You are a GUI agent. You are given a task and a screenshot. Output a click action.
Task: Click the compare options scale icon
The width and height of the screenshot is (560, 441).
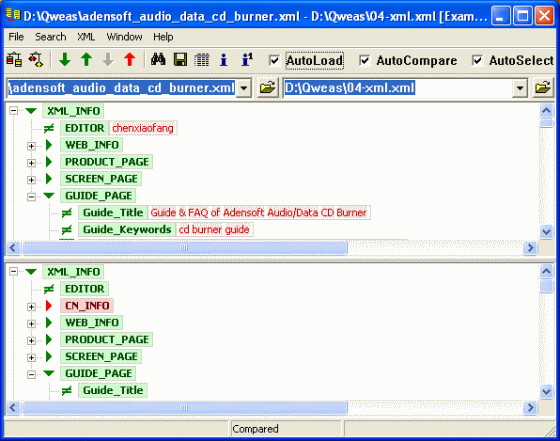point(36,60)
